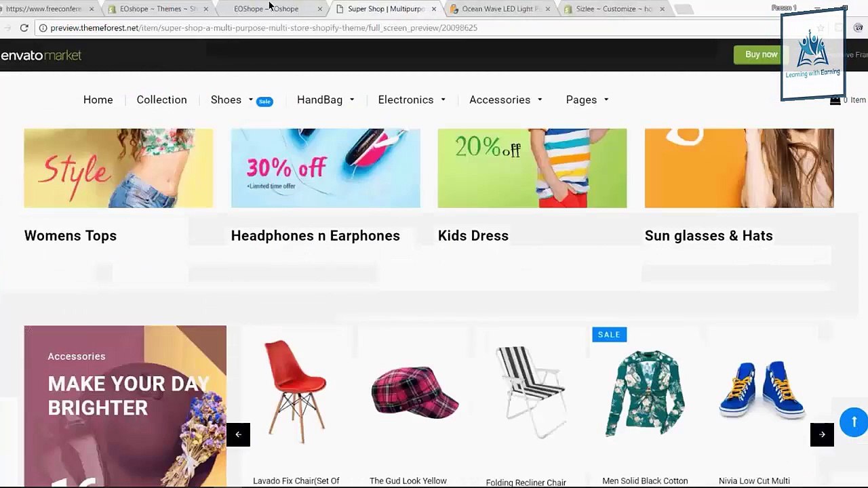868x488 pixels.
Task: Reload the page with the refresh icon
Action: 24,28
